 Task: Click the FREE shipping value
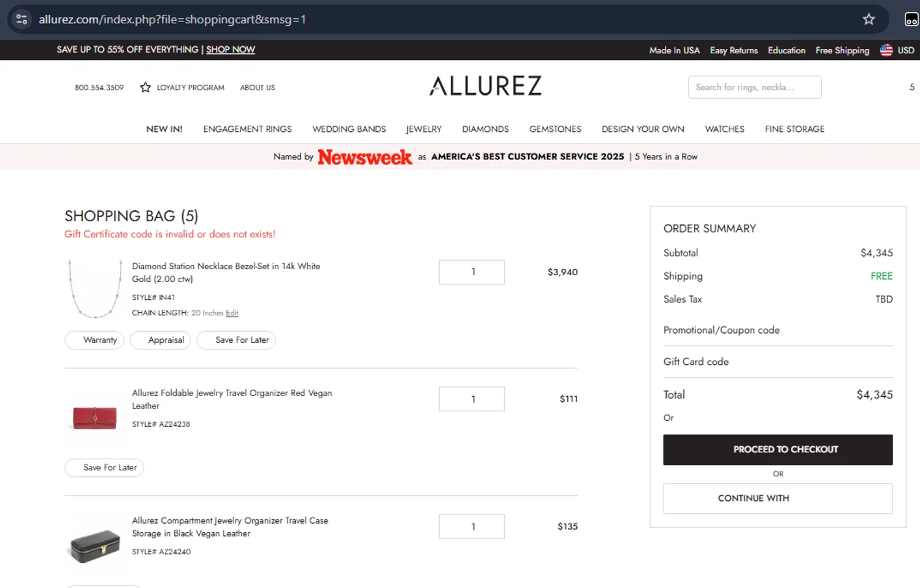point(881,276)
